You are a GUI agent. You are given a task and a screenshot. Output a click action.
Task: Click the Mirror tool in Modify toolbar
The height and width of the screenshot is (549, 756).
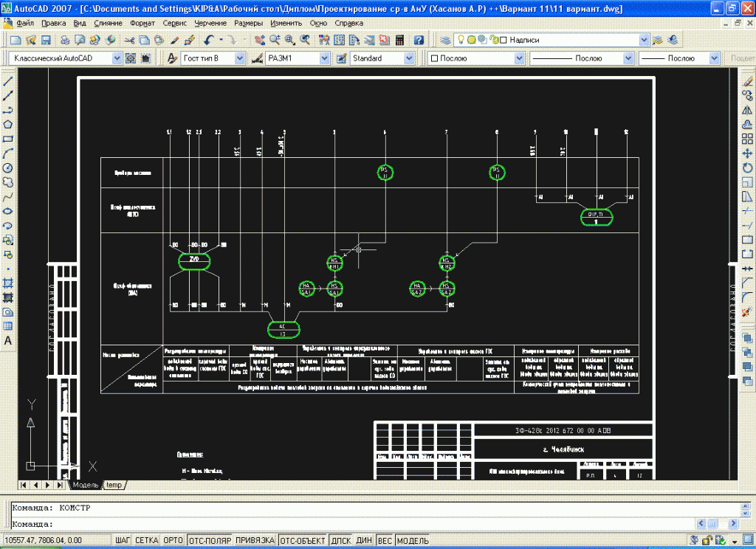[x=747, y=111]
